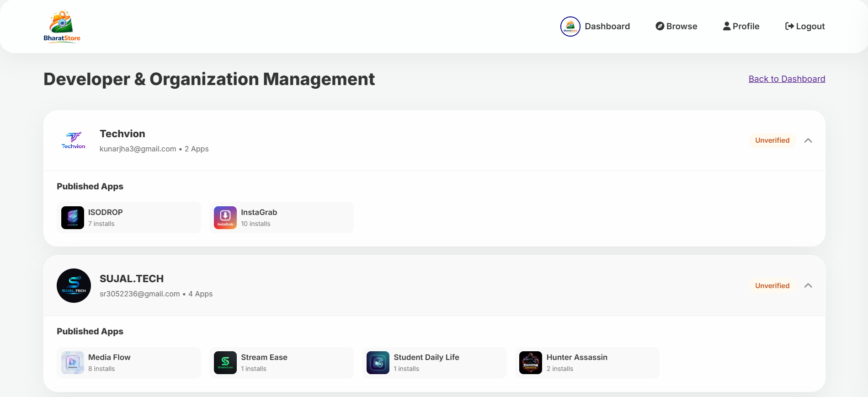Open the ISODROP app name

[x=106, y=212]
